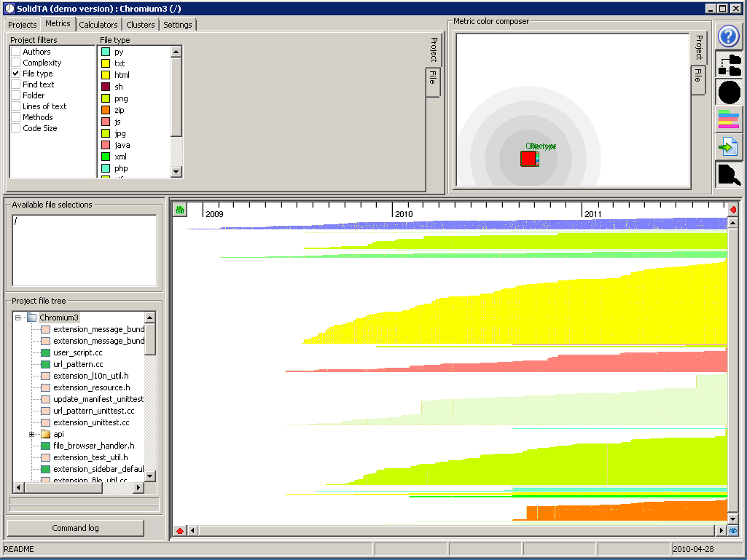Select user_script.cc in the file tree

click(x=77, y=352)
